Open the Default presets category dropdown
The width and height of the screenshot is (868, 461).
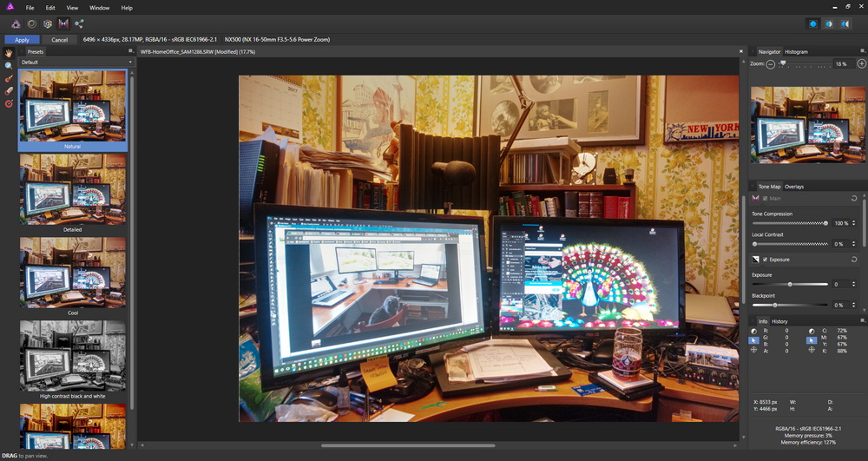pos(76,62)
